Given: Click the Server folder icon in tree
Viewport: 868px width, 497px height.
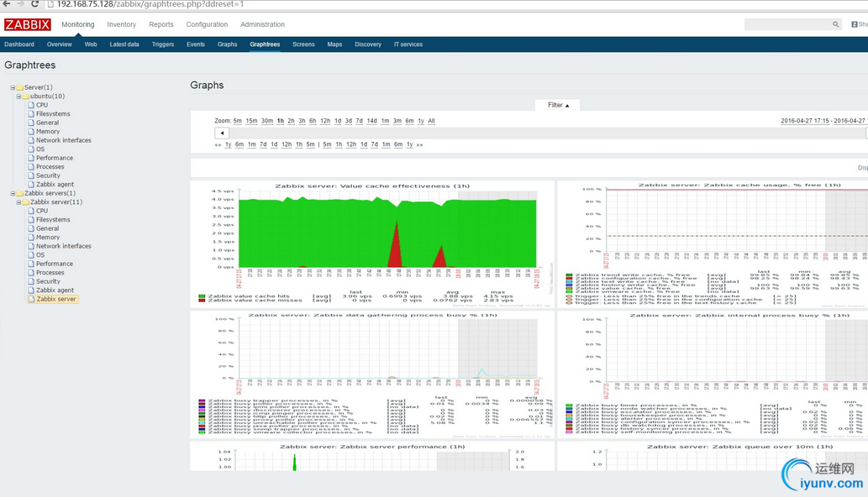Looking at the screenshot, I should point(19,87).
